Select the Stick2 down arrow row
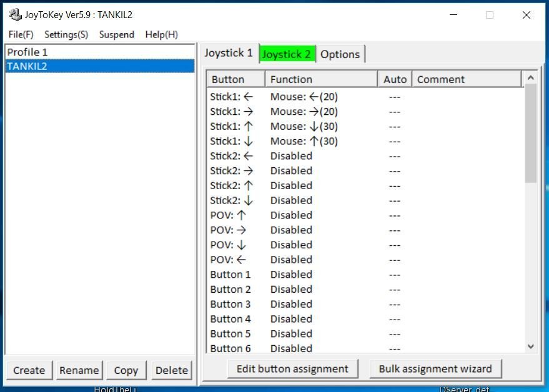The width and height of the screenshot is (549, 392). [x=365, y=200]
